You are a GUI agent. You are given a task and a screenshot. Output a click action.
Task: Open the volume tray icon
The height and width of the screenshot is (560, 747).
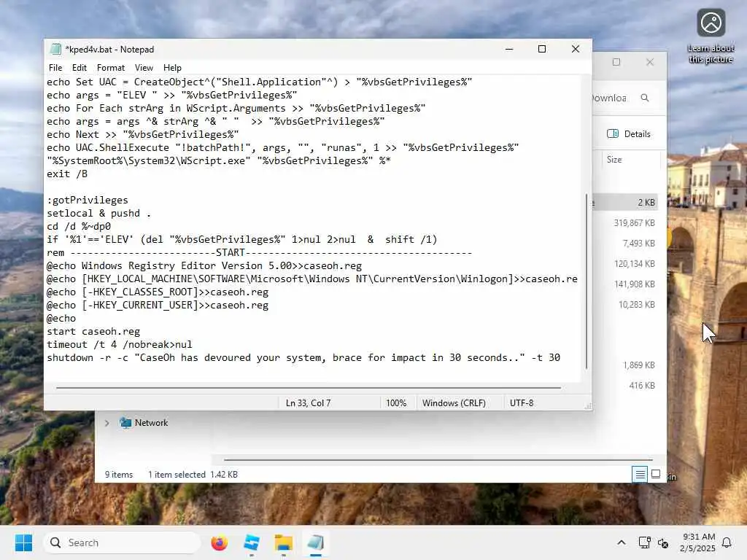[x=662, y=542]
